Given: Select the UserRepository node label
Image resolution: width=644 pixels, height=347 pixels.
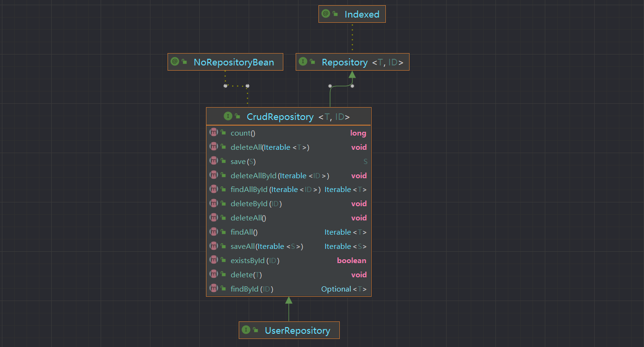Looking at the screenshot, I should (x=298, y=330).
